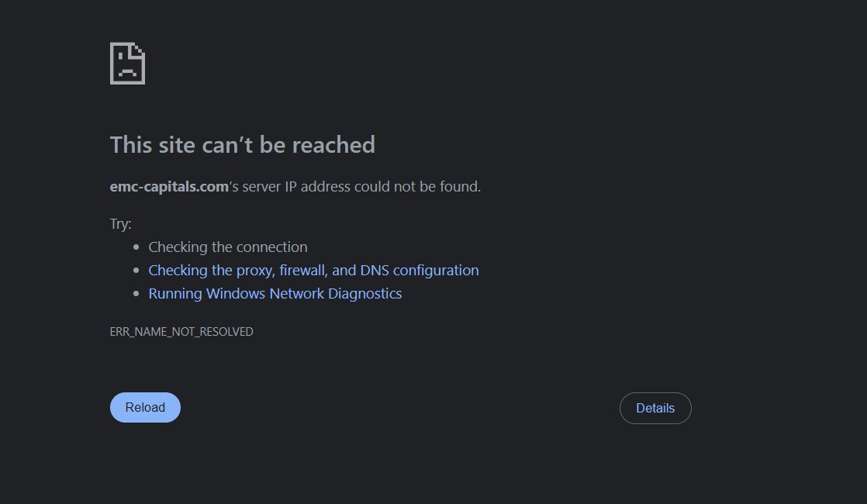
Task: Reload the page using the Reload button
Action: pyautogui.click(x=146, y=407)
